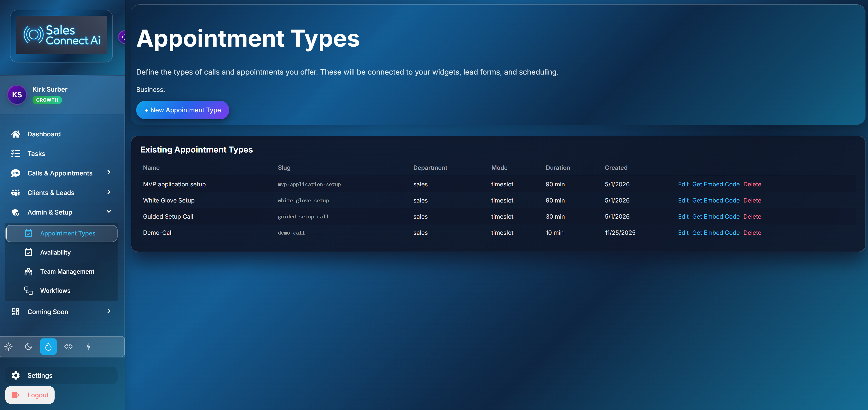
Task: Delete the MVP application setup type
Action: pyautogui.click(x=752, y=184)
